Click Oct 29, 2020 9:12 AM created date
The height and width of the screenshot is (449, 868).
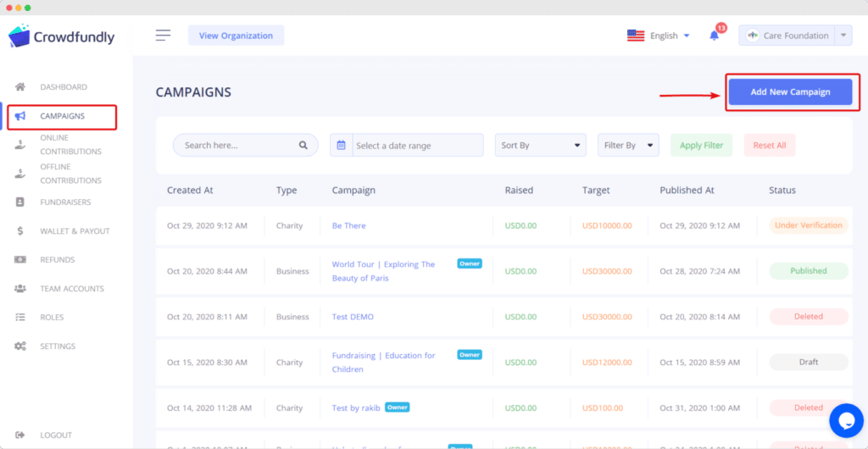207,225
